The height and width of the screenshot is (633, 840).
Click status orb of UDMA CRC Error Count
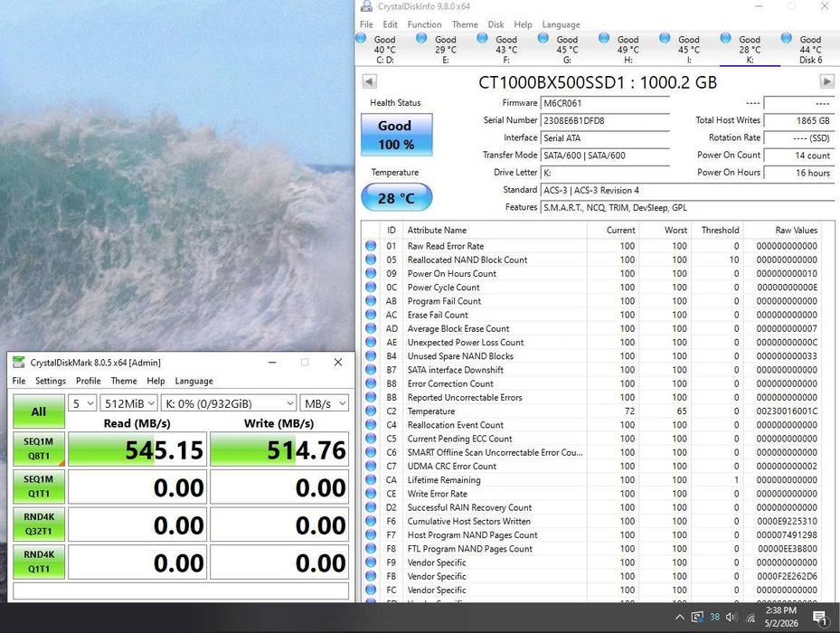pos(371,467)
